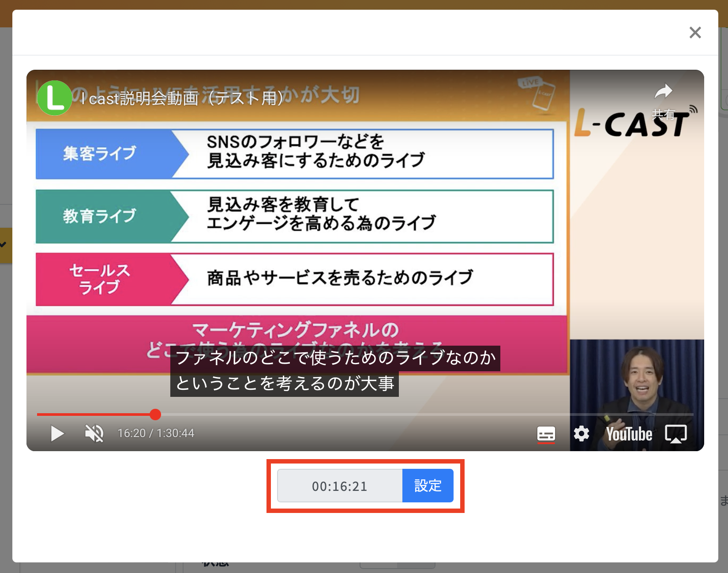
Task: Toggle subtitles with the captions icon
Action: point(546,434)
